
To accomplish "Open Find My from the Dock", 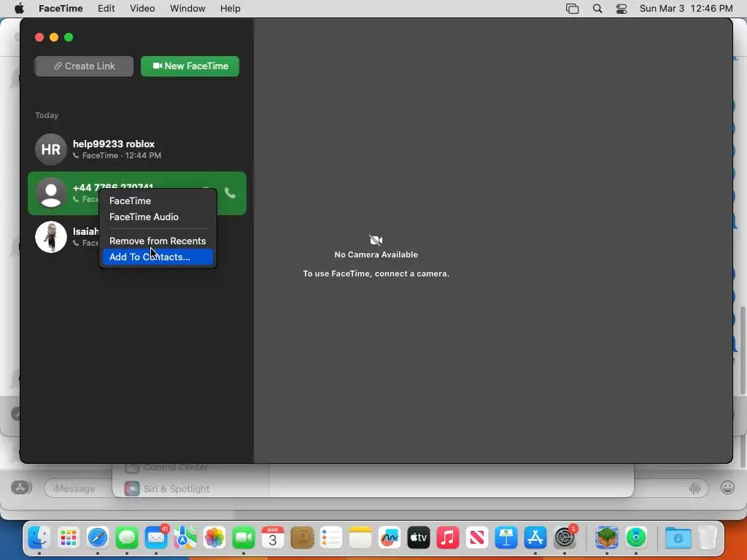I will tap(636, 538).
